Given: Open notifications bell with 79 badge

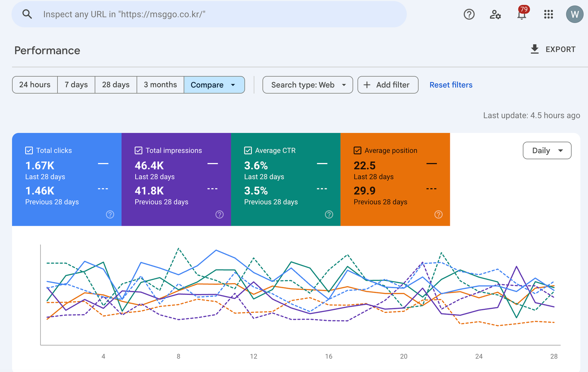Looking at the screenshot, I should pyautogui.click(x=521, y=14).
